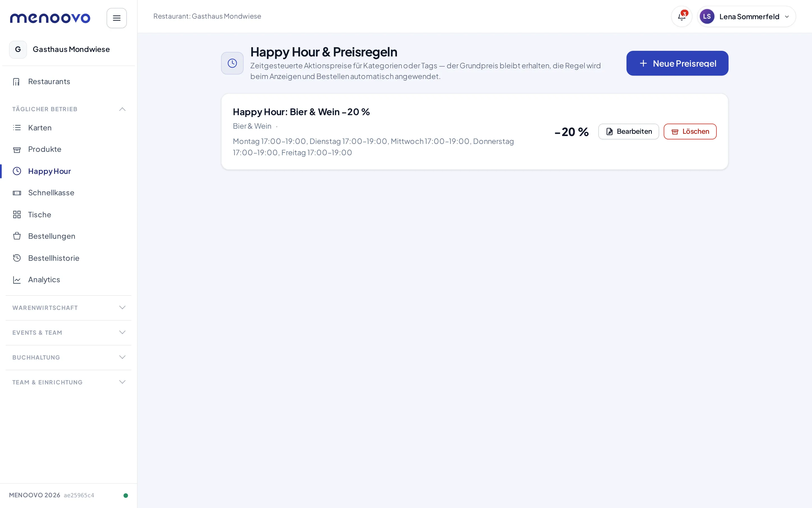
Task: Click the Karten list icon
Action: (17, 128)
